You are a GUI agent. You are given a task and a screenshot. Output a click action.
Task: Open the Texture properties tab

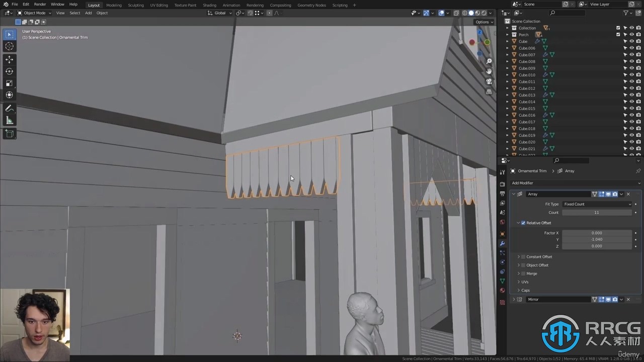tap(502, 302)
